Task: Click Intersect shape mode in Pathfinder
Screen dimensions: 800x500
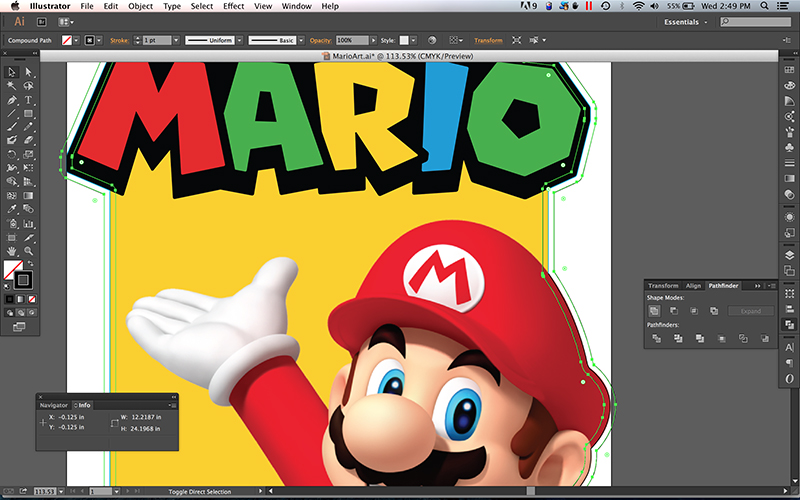Action: [694, 311]
